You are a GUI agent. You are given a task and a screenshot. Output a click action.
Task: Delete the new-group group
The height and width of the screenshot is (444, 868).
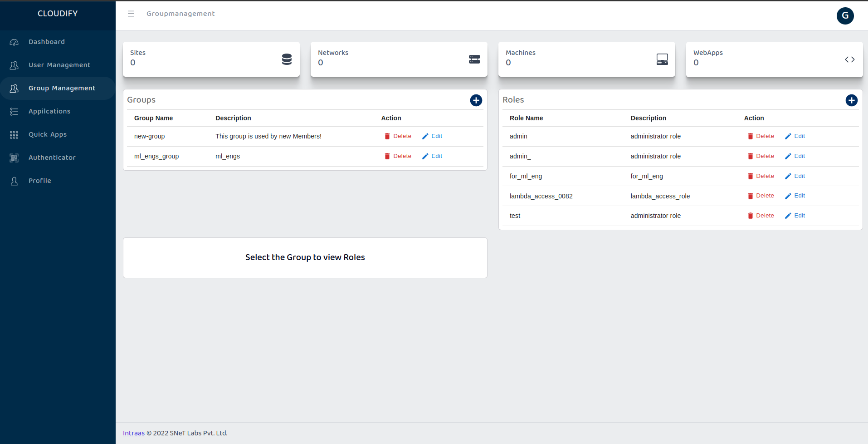398,136
